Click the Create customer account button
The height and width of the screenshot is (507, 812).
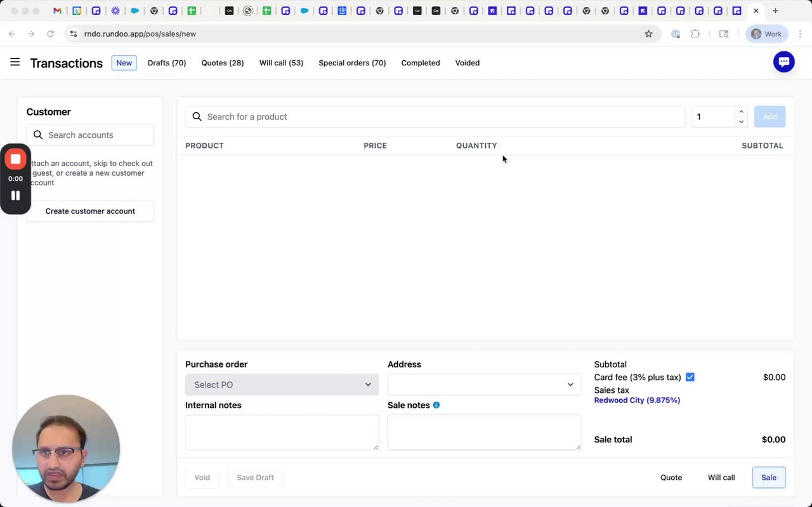coord(90,211)
